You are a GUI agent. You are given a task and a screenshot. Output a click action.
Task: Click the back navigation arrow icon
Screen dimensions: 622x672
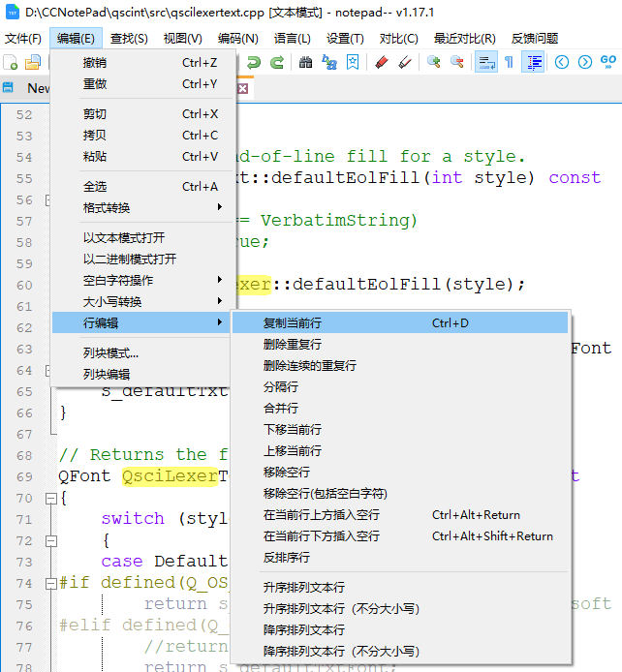[x=562, y=62]
